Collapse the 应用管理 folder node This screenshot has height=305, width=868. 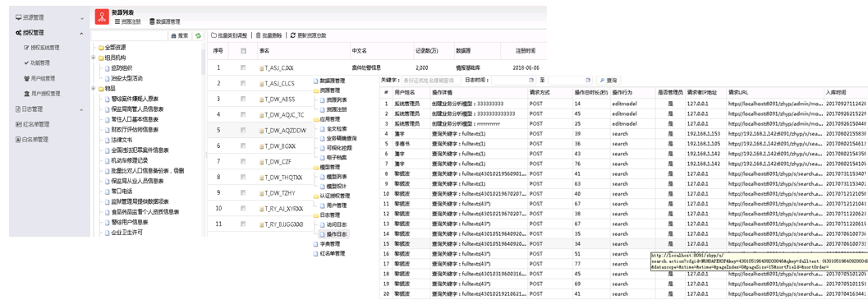coord(316,119)
